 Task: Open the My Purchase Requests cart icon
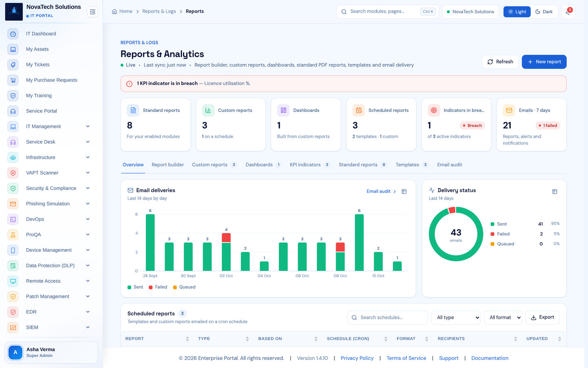tap(13, 80)
